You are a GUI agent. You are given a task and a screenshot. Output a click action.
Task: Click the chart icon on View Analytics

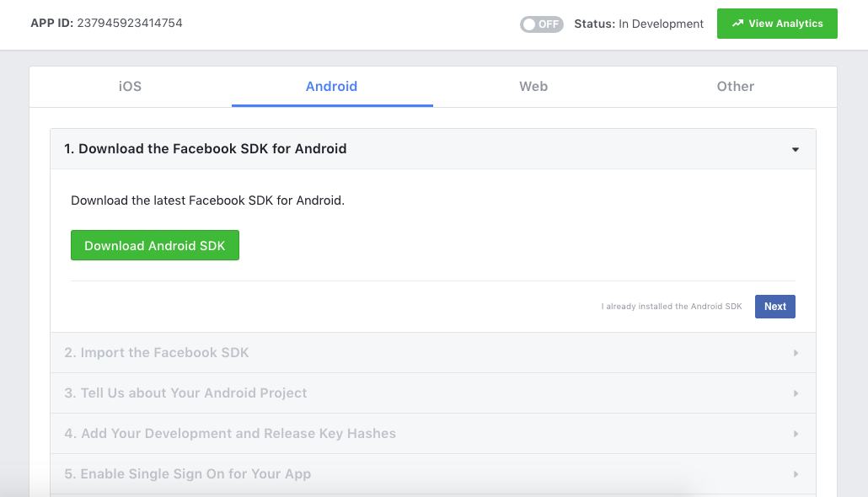point(737,24)
